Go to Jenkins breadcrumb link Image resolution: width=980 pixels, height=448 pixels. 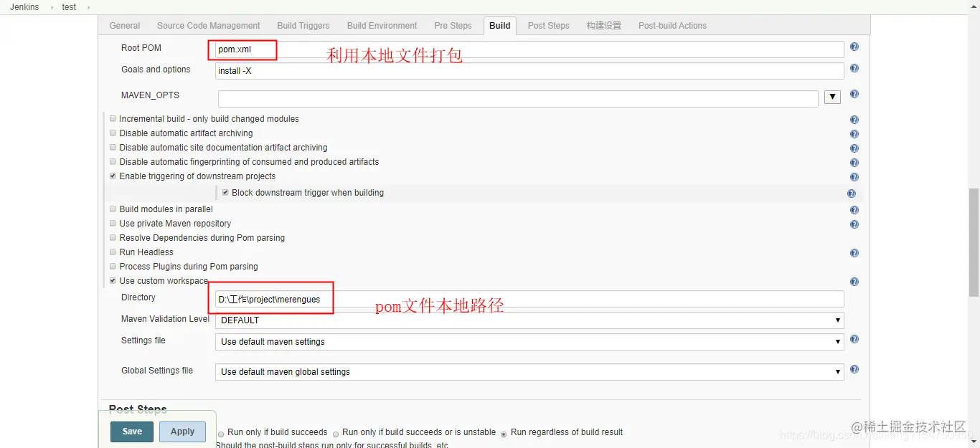(24, 7)
